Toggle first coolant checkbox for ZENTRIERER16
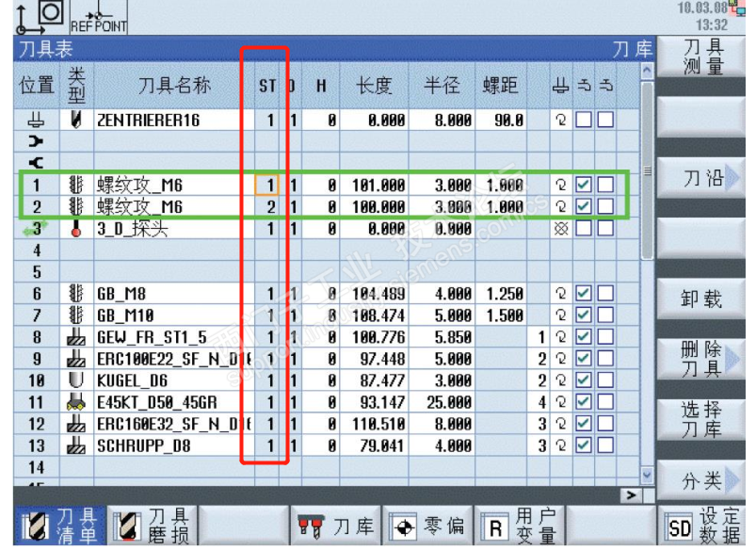 584,120
